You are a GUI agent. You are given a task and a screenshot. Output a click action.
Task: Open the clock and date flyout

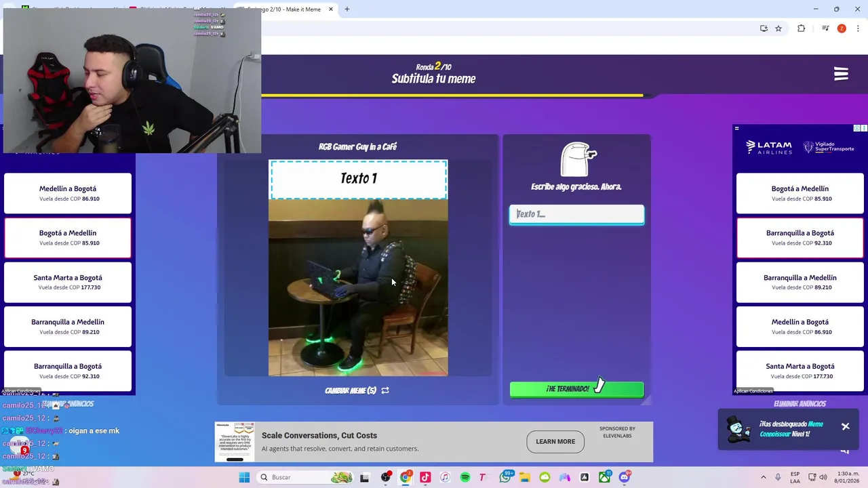click(848, 477)
